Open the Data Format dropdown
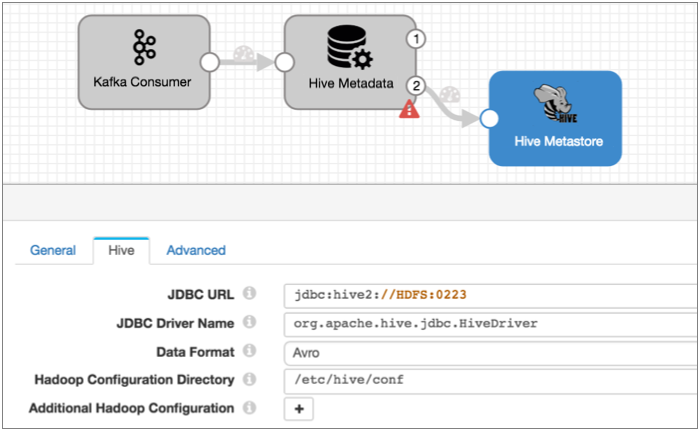 tap(490, 351)
